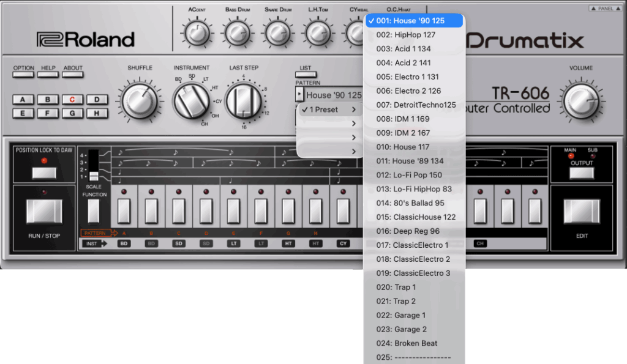Click the L.H.Tom level knob

click(x=318, y=34)
